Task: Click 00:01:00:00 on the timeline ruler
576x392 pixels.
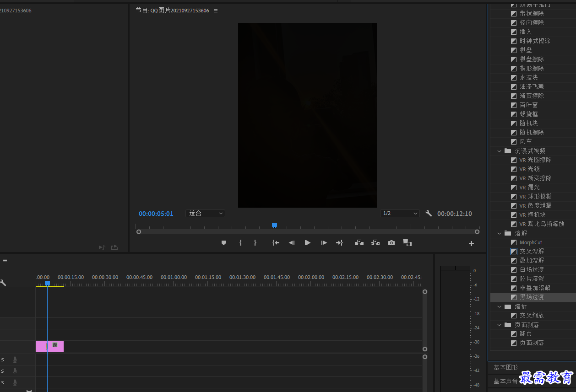Action: (174, 277)
